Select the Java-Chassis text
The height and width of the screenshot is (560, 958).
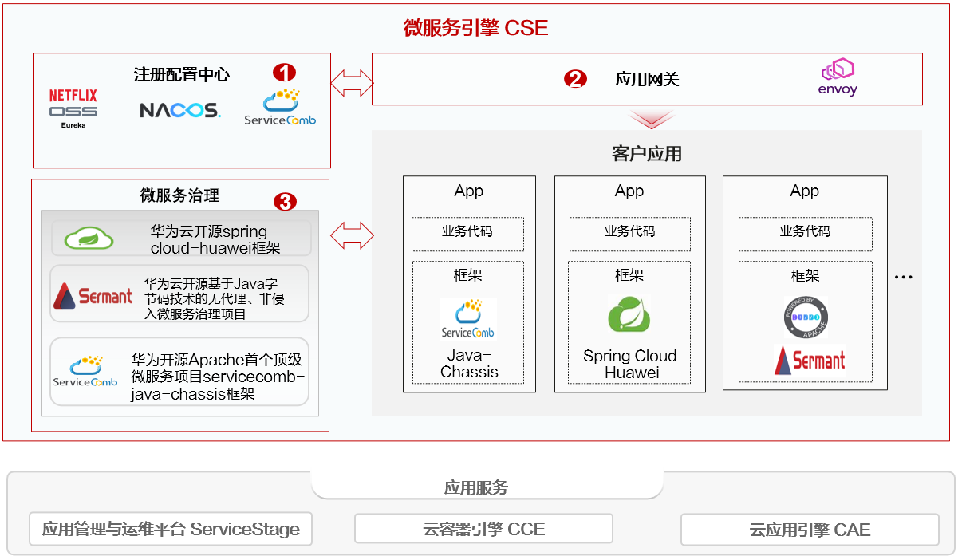tap(469, 364)
